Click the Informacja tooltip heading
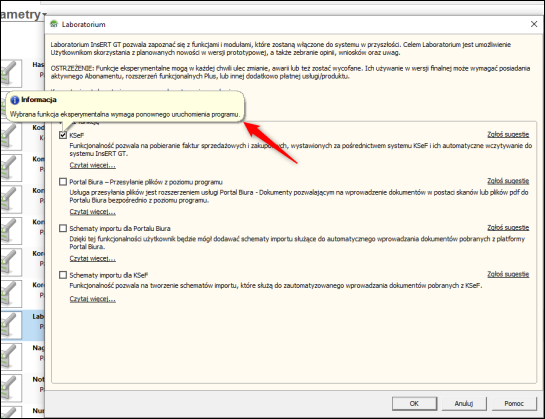This screenshot has height=419, width=545. tap(39, 100)
